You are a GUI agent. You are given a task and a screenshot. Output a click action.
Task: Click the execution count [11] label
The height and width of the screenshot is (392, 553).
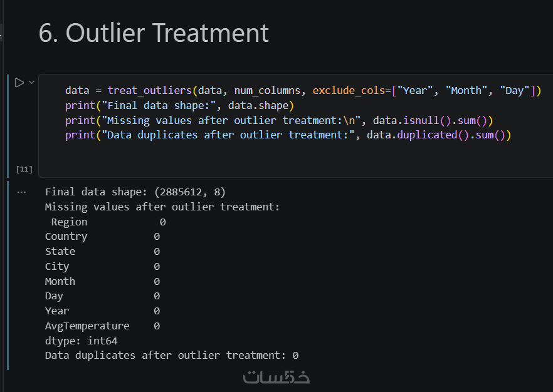[24, 169]
